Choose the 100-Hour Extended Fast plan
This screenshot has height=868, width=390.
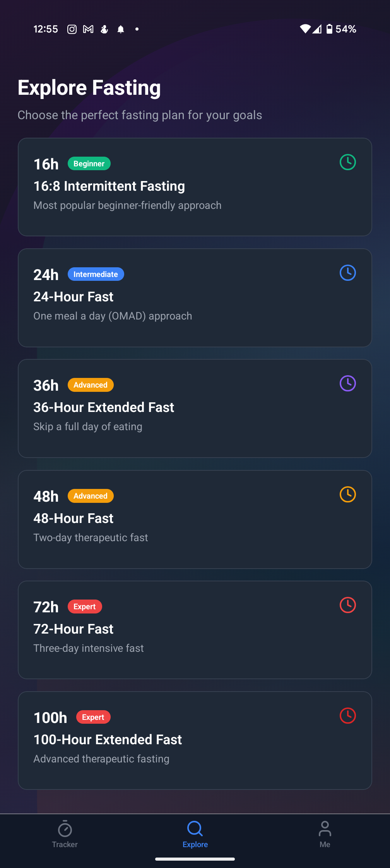click(x=195, y=740)
